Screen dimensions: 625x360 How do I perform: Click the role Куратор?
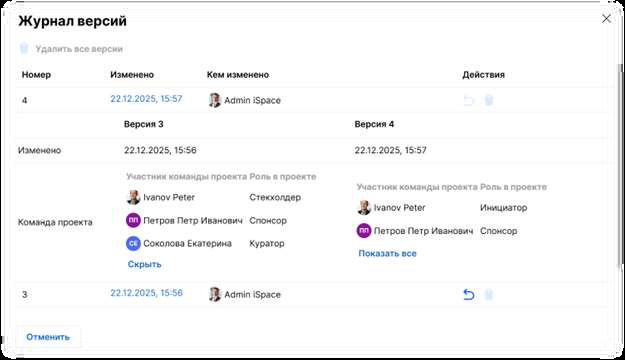pos(267,244)
